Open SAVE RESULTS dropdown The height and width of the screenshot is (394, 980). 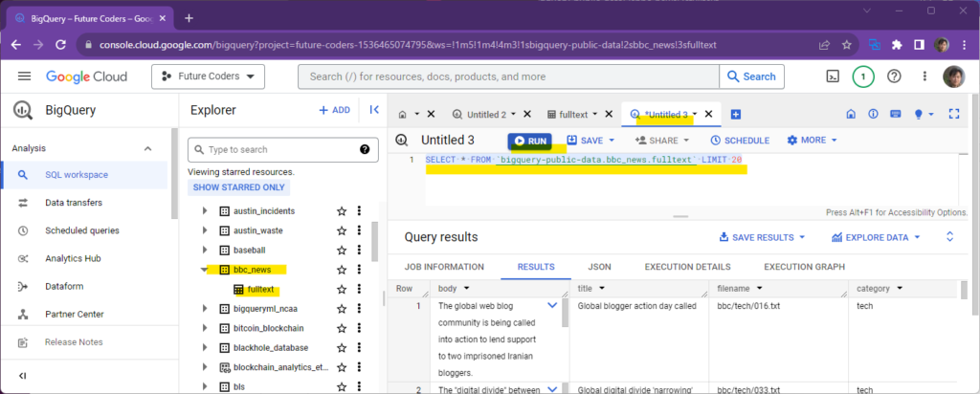tap(763, 237)
